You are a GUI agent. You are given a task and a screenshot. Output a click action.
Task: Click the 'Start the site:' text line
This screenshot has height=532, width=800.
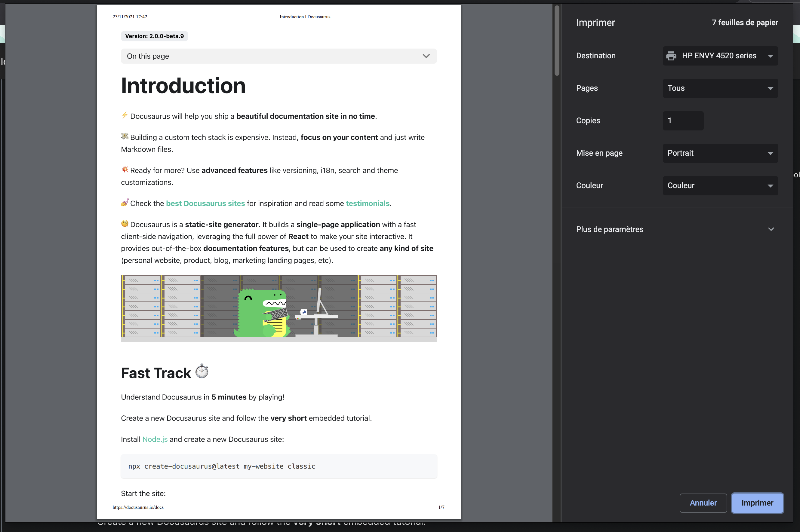click(x=143, y=494)
